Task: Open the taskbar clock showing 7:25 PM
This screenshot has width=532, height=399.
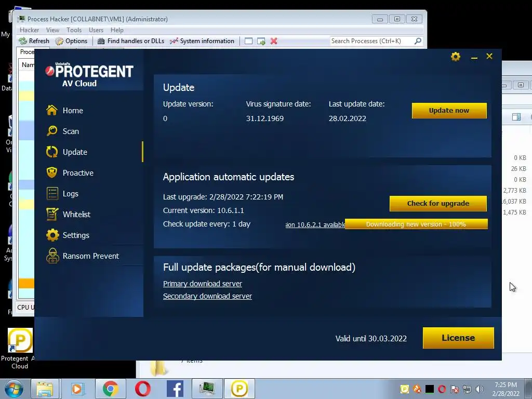Action: (x=506, y=389)
